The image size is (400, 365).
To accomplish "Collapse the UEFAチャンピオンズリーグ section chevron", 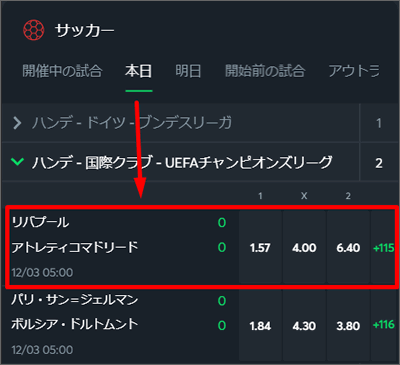I will tap(17, 162).
